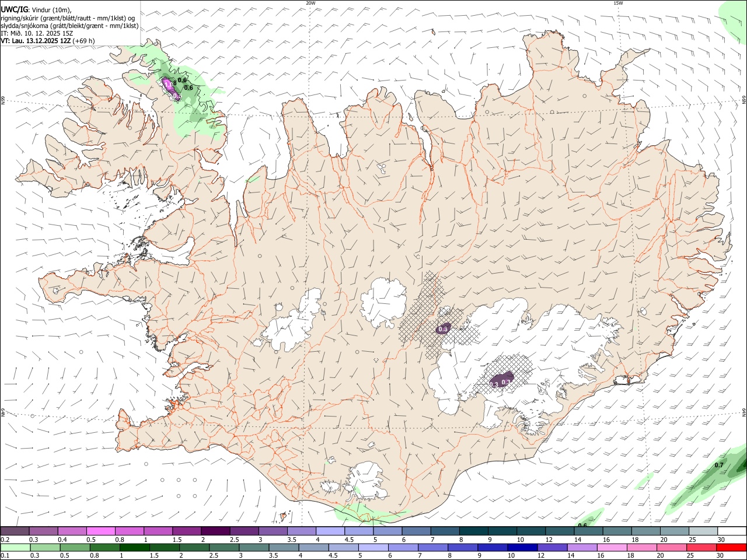Click the '0.1' label in the lower legend row
The image size is (747, 560).
point(5,556)
